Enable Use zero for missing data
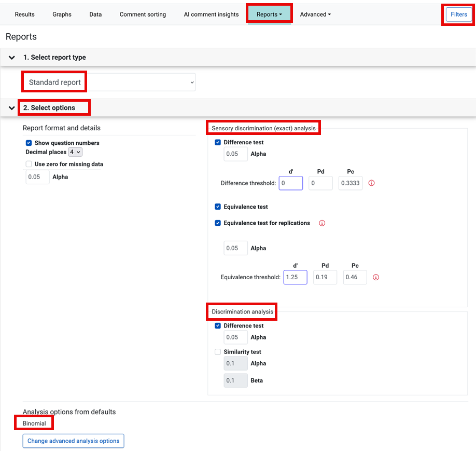The height and width of the screenshot is (451, 476). coord(29,164)
